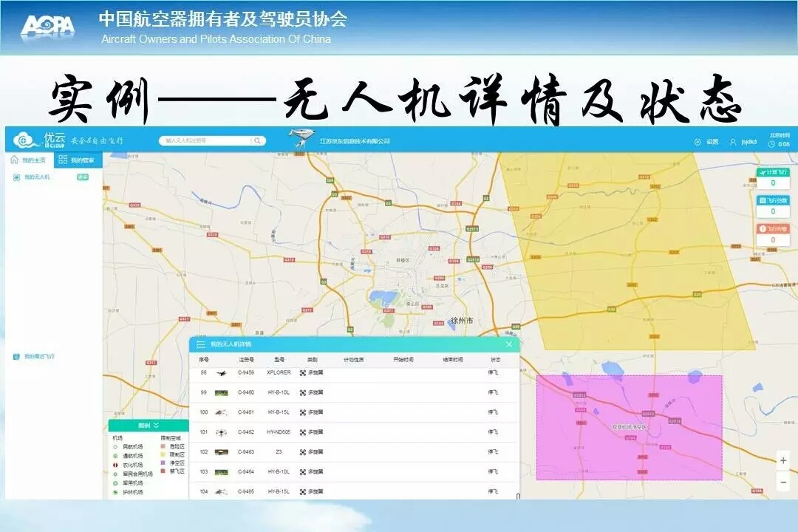
Task: Collapse the 图例 legend panel chevron
Action: pyautogui.click(x=156, y=425)
